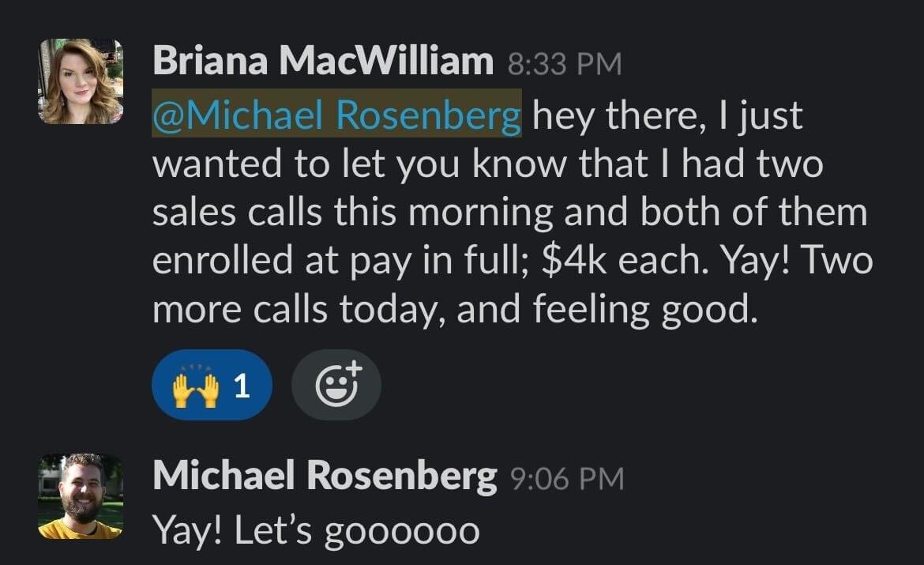Open Michael Rosenberg's profile photo
This screenshot has height=565, width=924.
pos(81,496)
